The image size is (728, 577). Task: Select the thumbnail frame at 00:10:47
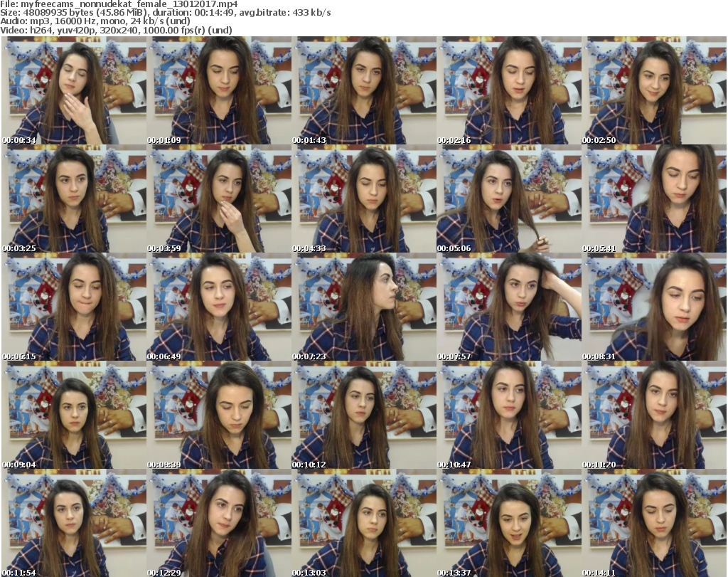[509, 415]
